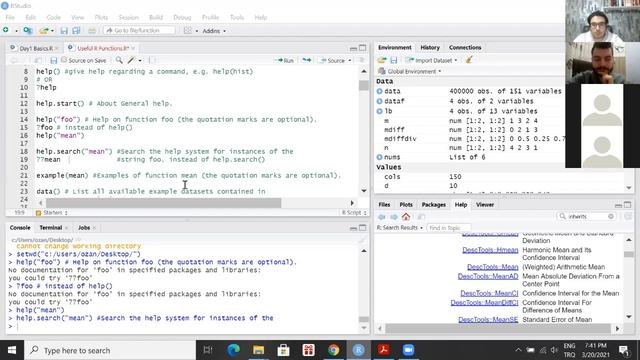This screenshot has height=360, width=640.
Task: Click the New File icon
Action: click(x=6, y=31)
